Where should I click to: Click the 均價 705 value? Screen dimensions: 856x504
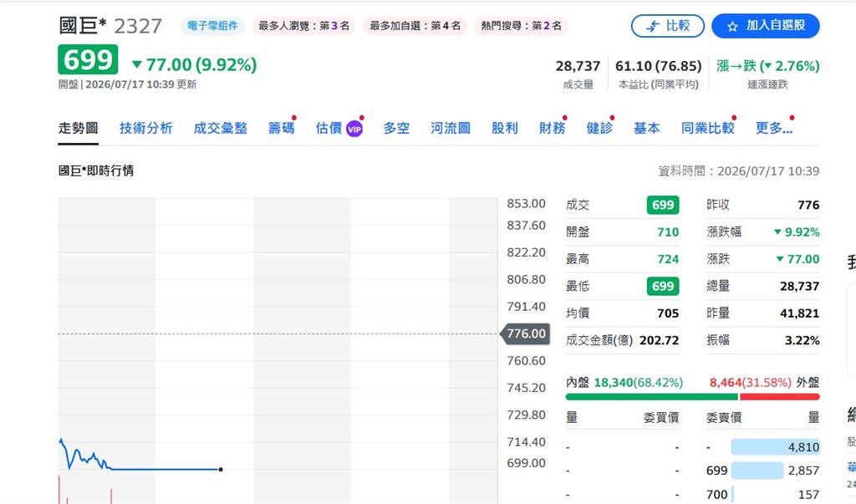[668, 313]
